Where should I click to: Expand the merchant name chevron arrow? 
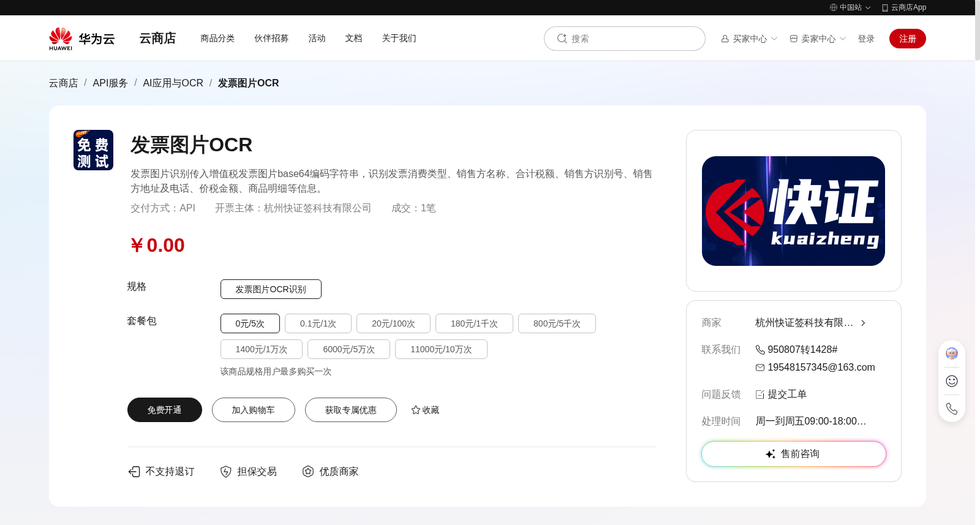coord(863,323)
